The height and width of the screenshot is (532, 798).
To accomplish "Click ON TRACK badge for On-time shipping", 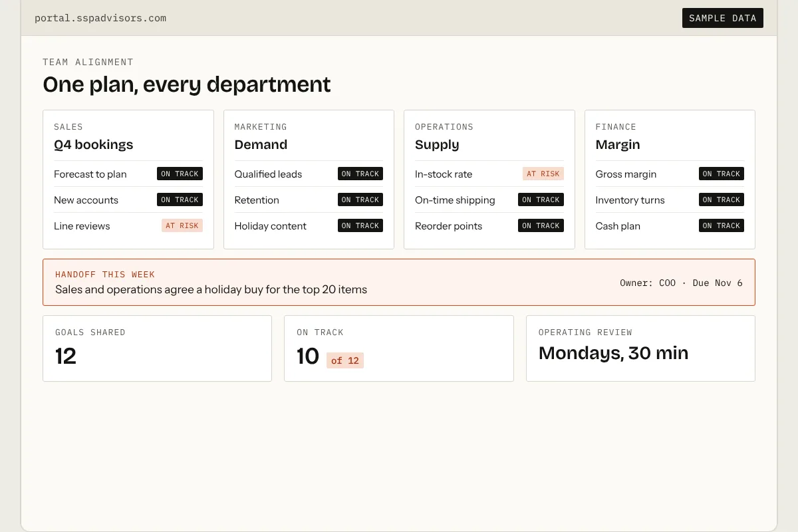I will coord(541,199).
